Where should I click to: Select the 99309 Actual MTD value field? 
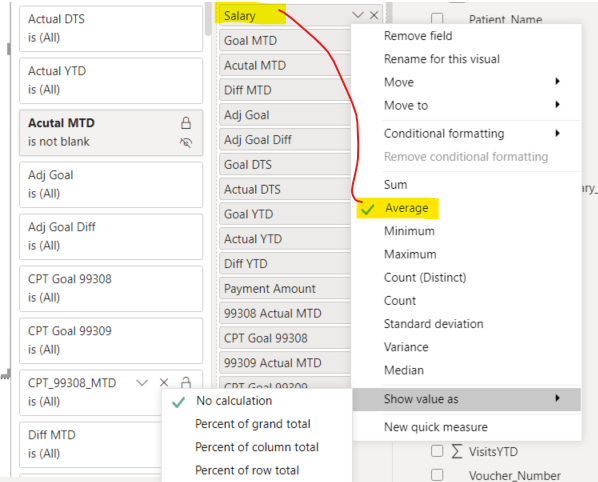coord(285,363)
